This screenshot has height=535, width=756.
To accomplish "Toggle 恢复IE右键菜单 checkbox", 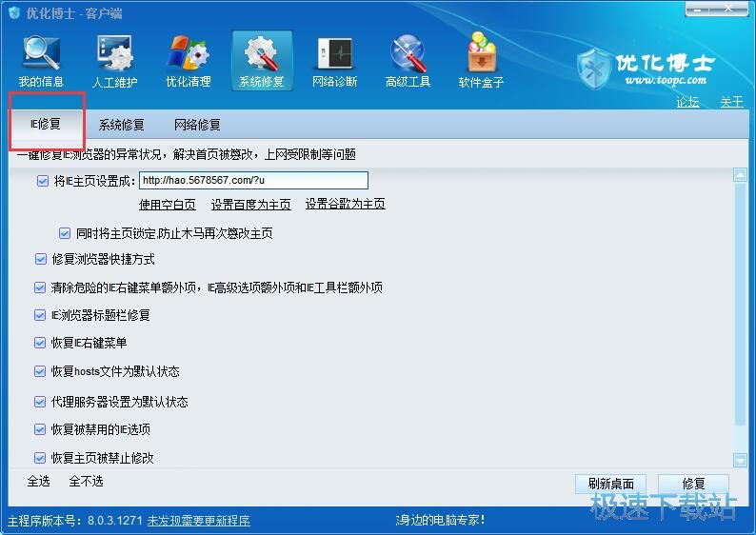I will pyautogui.click(x=40, y=343).
